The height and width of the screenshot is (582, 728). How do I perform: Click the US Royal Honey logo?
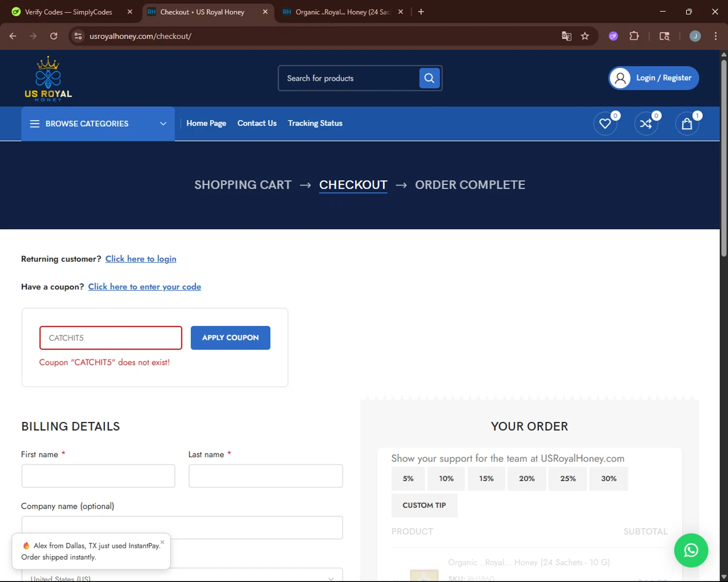48,79
